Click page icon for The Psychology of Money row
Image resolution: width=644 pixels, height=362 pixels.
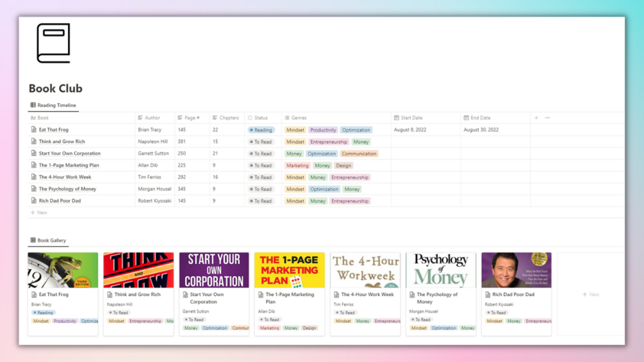pyautogui.click(x=34, y=189)
